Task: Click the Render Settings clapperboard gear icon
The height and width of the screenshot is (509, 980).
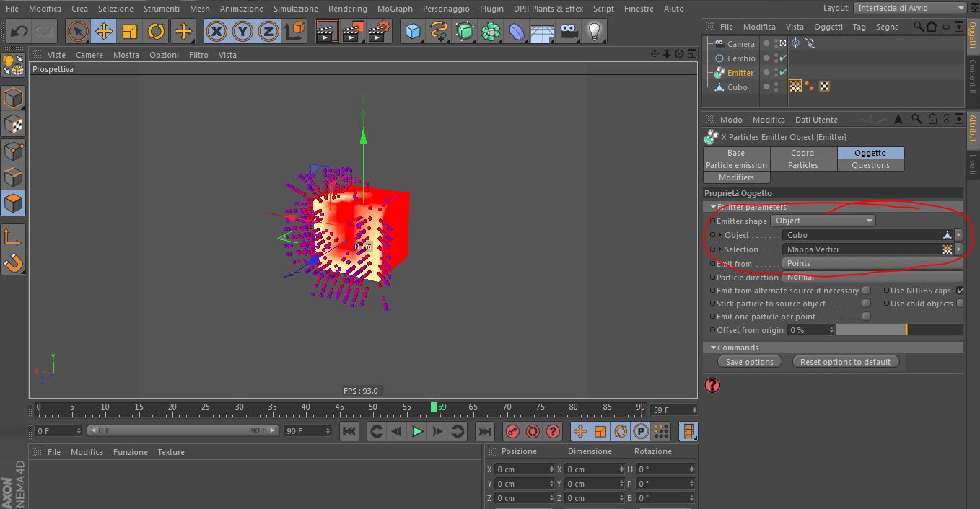Action: [380, 32]
